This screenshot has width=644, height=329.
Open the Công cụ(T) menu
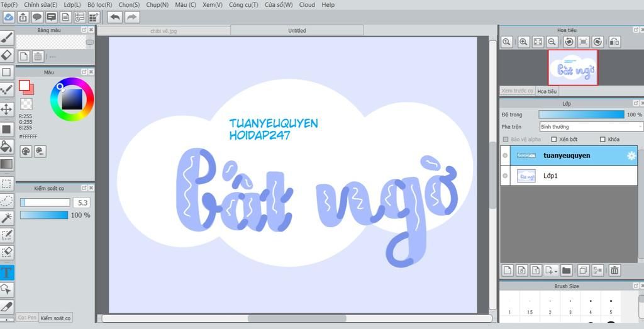coord(243,5)
